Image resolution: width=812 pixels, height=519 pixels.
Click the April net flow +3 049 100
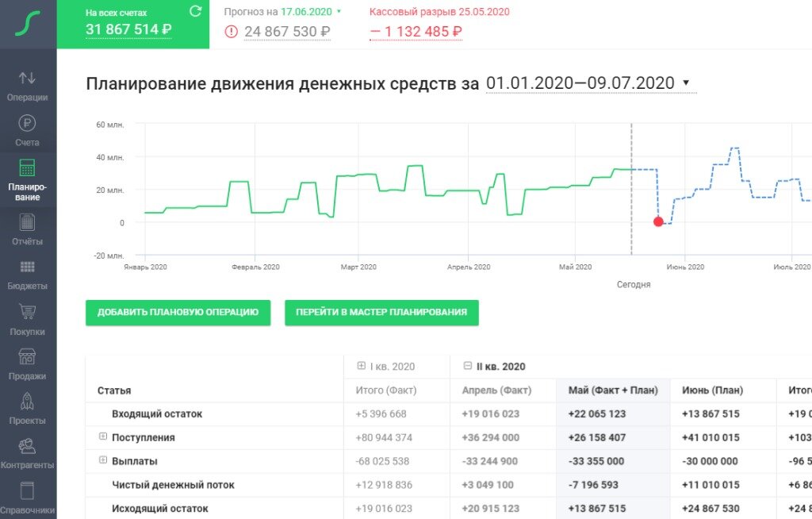488,485
